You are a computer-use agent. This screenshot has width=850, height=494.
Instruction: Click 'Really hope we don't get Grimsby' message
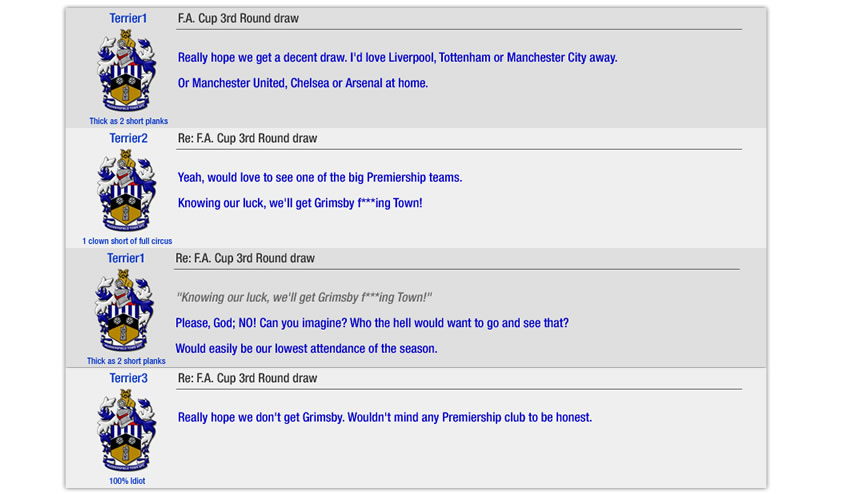tap(385, 417)
